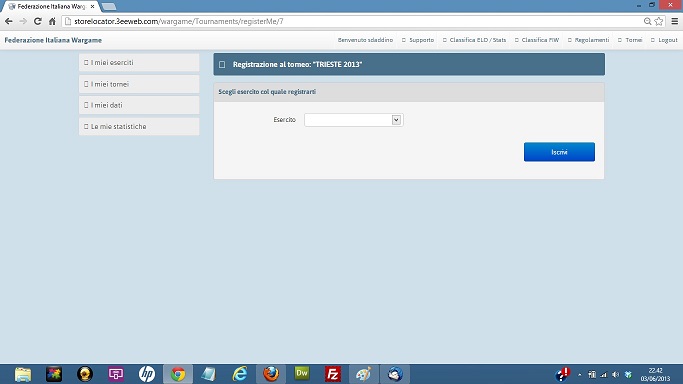Click the address bar URL
The image size is (683, 384).
pyautogui.click(x=179, y=21)
